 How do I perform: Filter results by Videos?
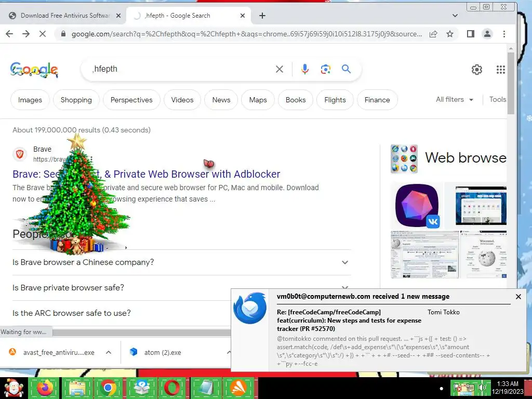(x=182, y=100)
